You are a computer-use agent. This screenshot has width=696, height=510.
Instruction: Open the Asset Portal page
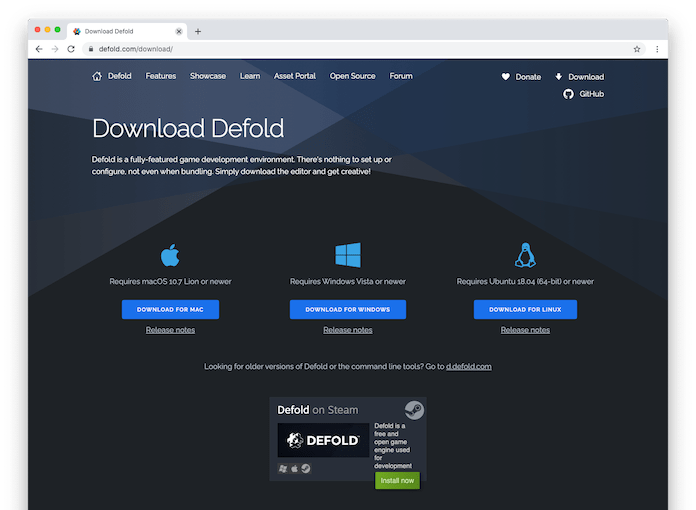click(295, 76)
